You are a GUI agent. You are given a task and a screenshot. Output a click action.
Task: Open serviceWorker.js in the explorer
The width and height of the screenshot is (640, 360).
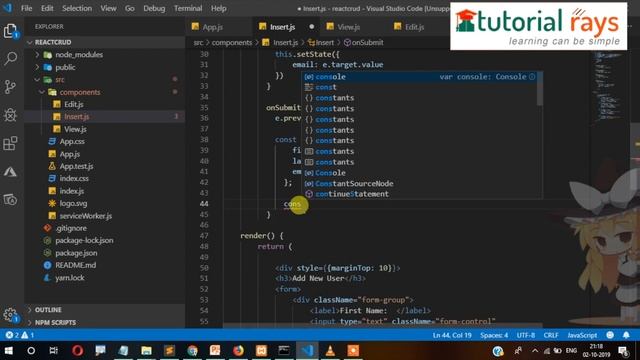coord(85,216)
